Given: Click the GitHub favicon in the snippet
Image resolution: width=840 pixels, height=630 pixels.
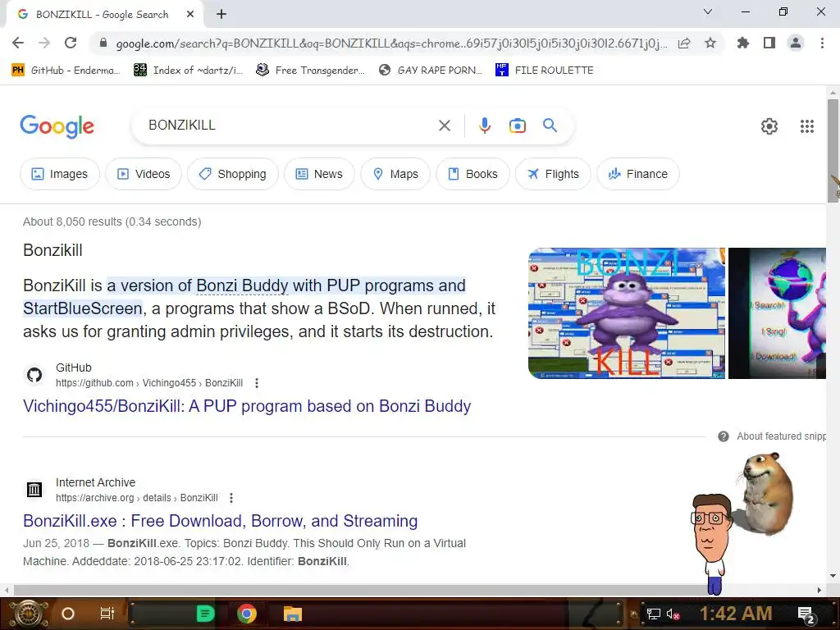Looking at the screenshot, I should tap(34, 375).
